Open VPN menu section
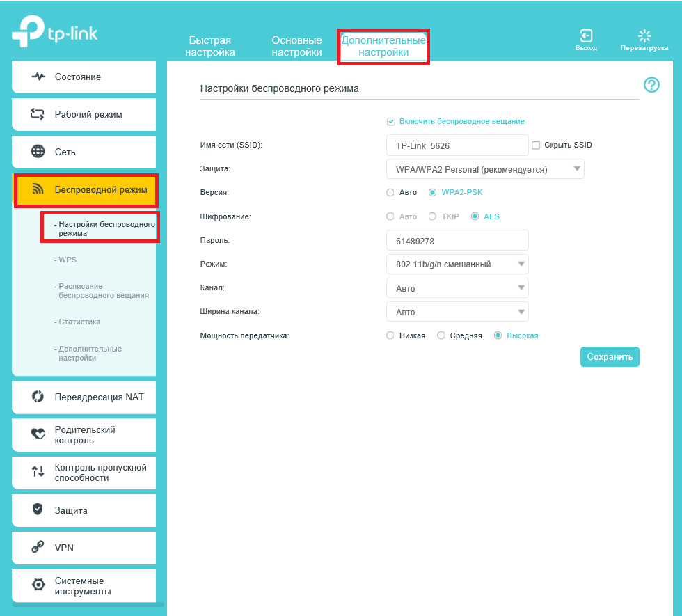Screen dimensions: 682x616 pos(84,548)
